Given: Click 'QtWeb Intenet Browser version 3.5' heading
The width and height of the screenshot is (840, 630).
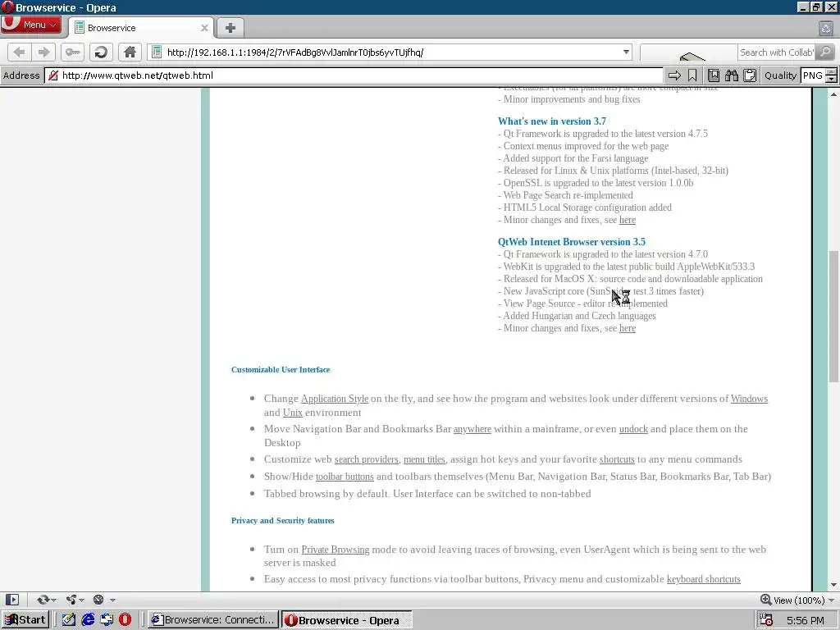Looking at the screenshot, I should pyautogui.click(x=572, y=242).
